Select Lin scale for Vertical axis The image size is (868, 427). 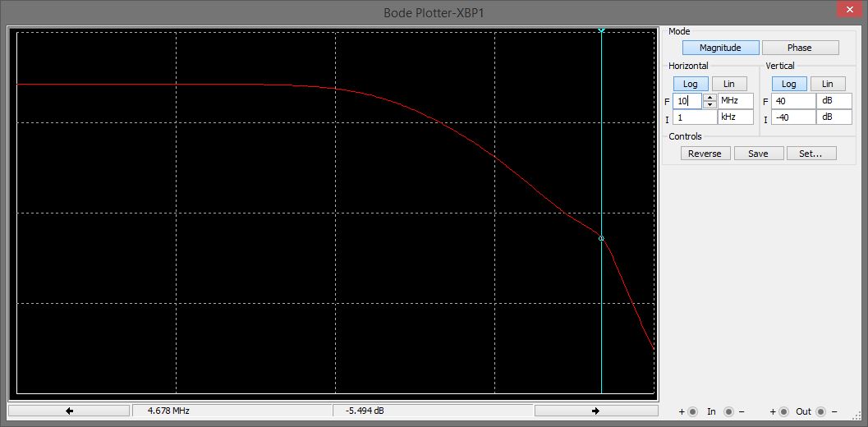tap(828, 84)
